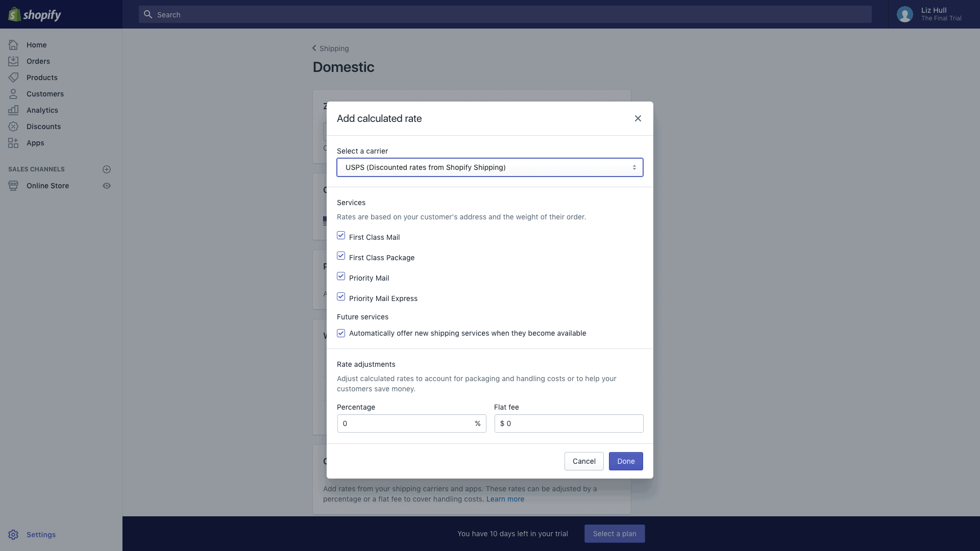
Task: Click the Flat fee input field
Action: point(569,423)
